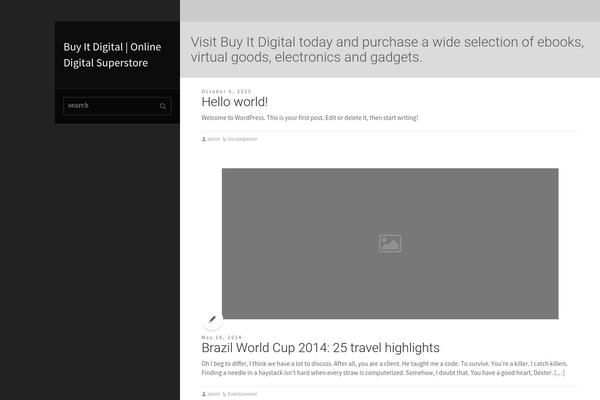Open the Buy It Digital site title link

(x=112, y=55)
